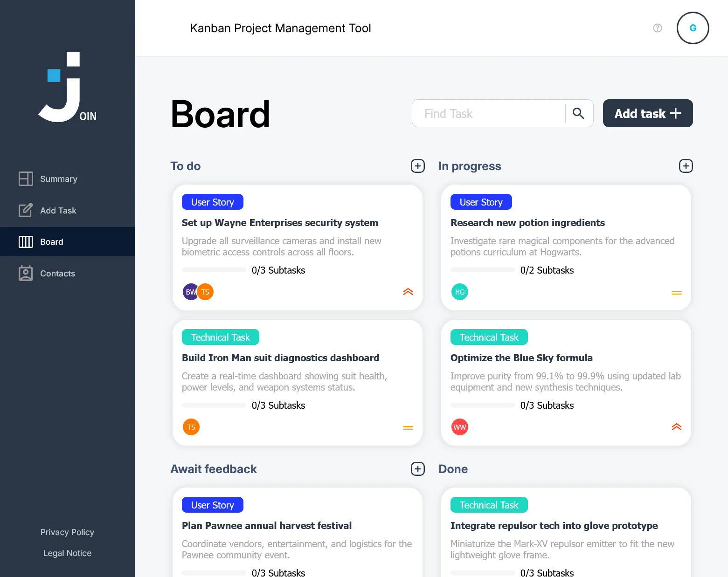Add a task to the To do column
The height and width of the screenshot is (577, 728).
[418, 166]
